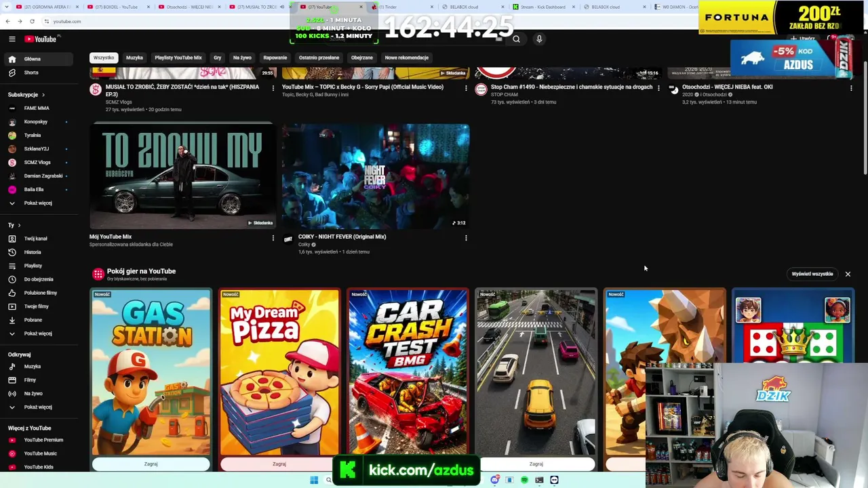The height and width of the screenshot is (488, 868).
Task: Open Discord from the taskbar
Action: tap(495, 480)
